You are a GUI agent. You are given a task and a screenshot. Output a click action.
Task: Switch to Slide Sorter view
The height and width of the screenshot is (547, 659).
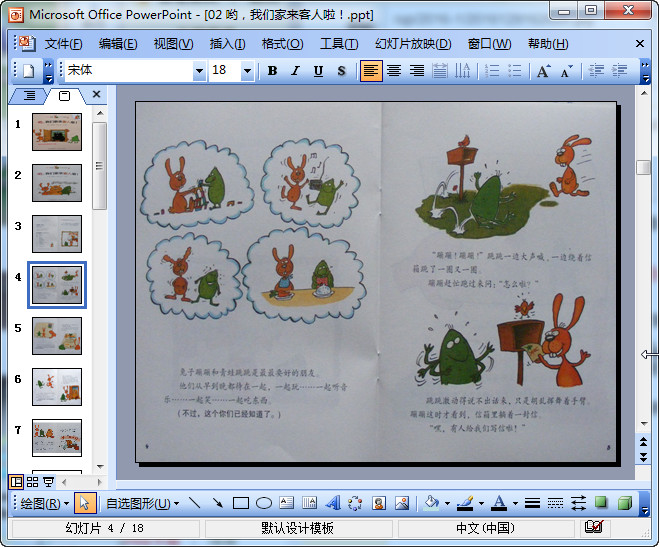point(32,482)
